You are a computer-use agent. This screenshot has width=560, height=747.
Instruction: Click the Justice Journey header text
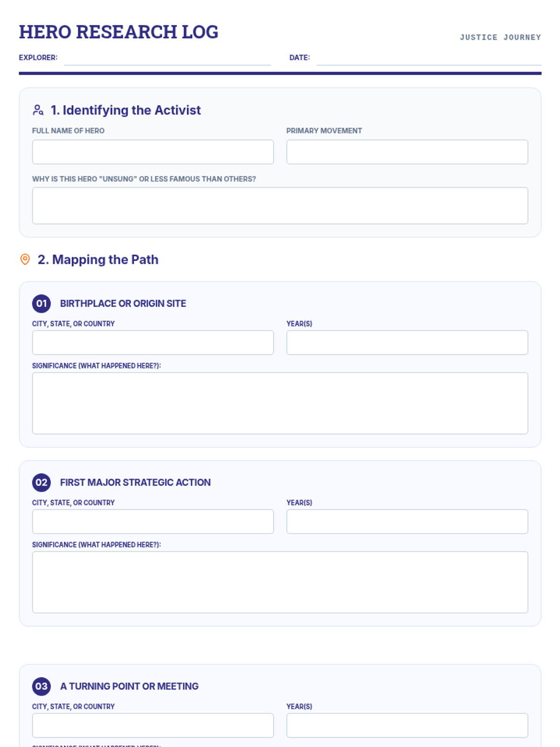pos(500,37)
